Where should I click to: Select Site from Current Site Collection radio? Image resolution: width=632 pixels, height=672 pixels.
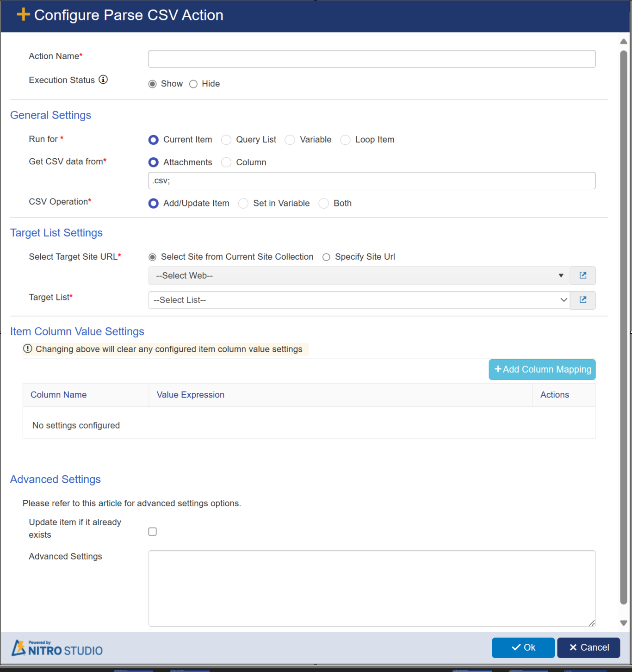pos(152,257)
